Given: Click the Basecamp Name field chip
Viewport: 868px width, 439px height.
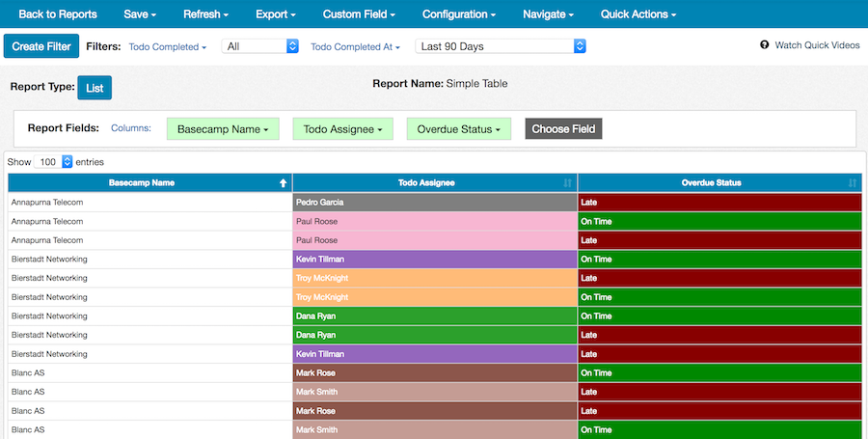Looking at the screenshot, I should click(x=223, y=129).
